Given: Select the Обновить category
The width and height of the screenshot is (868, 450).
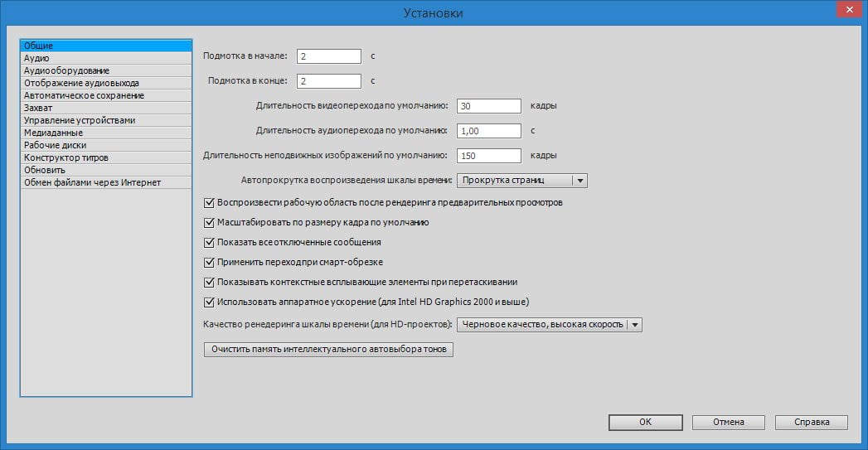Looking at the screenshot, I should [x=106, y=170].
